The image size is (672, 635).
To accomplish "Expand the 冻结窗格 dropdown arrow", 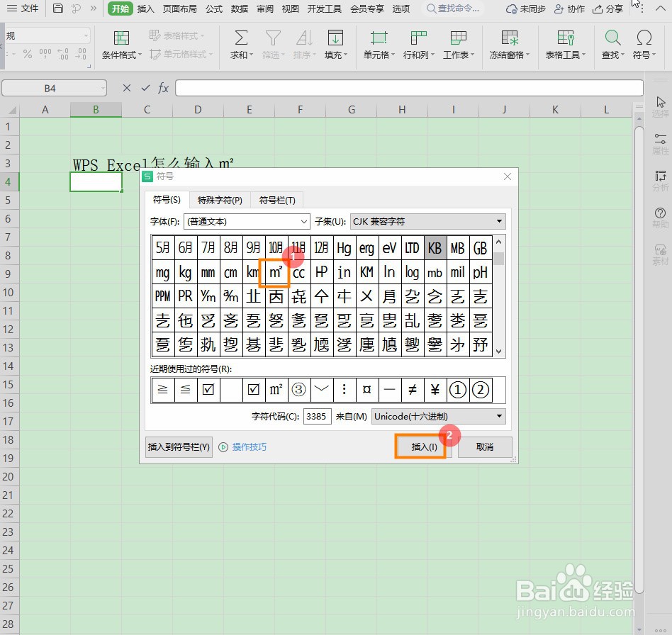I will 527,55.
